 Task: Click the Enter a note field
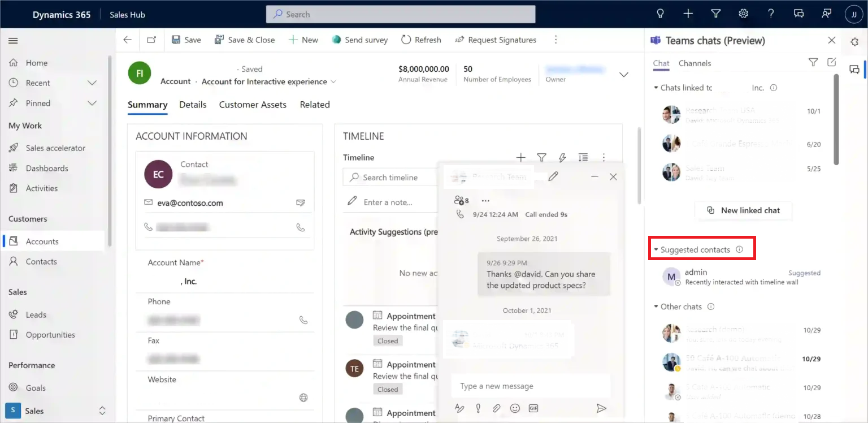pos(390,202)
